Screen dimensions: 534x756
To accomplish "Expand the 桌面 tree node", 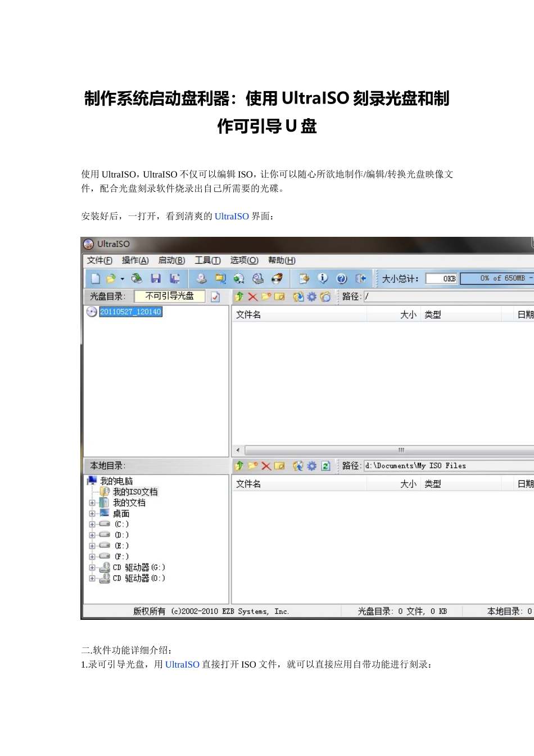I will [92, 514].
